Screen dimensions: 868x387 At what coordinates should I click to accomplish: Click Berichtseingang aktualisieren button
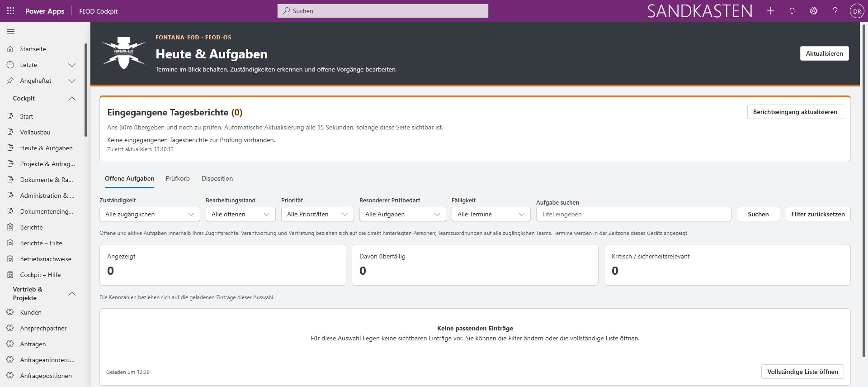coord(795,112)
